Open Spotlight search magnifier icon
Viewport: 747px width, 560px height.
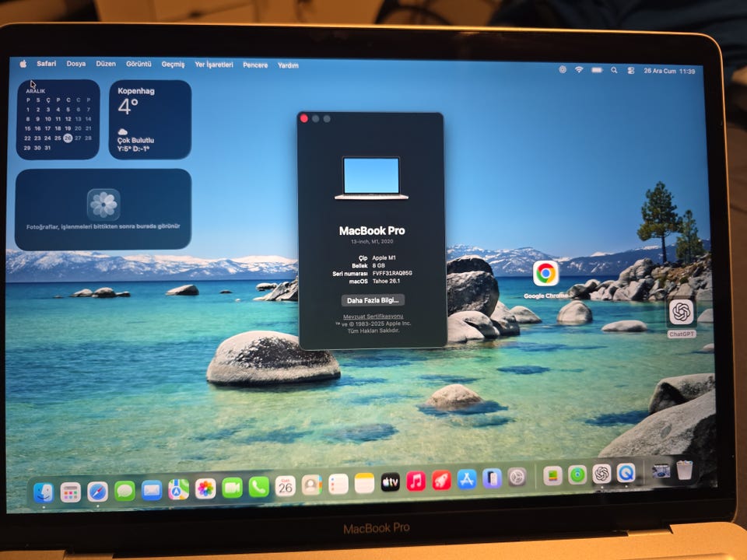614,70
